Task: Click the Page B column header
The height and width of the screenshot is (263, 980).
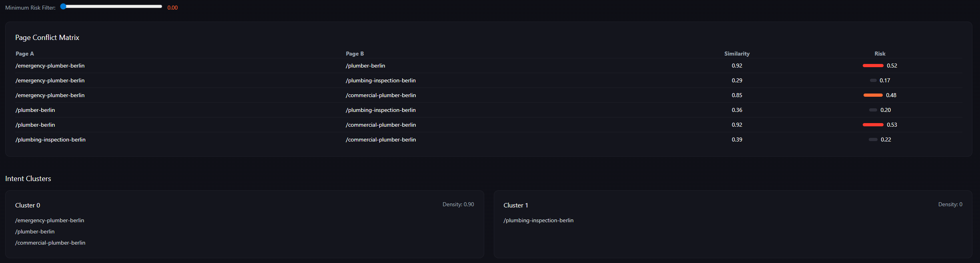Action: point(355,54)
